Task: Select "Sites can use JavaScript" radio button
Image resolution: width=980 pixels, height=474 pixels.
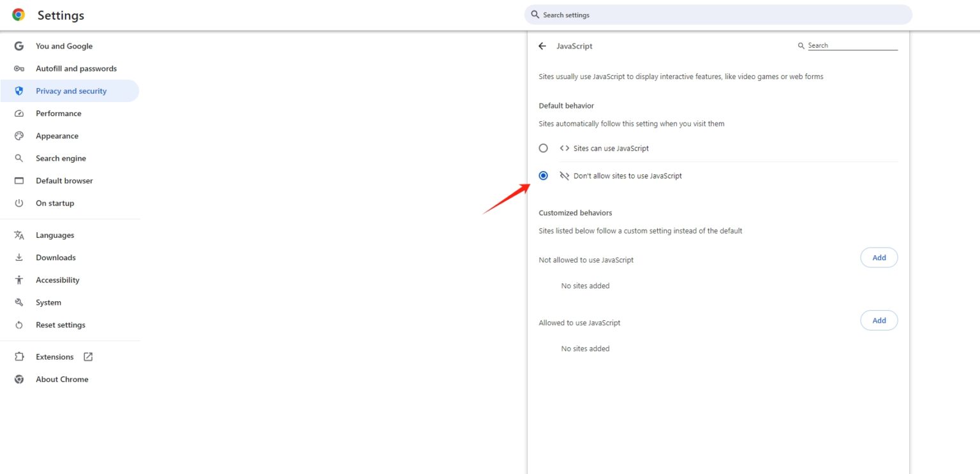Action: 543,148
